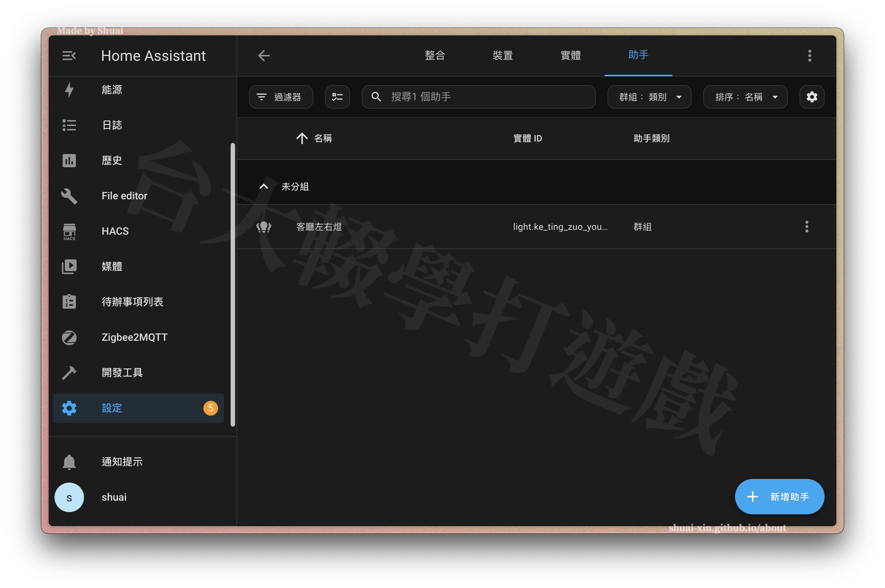Screen dimensions: 885x588
Task: Open 媒體 in the sidebar
Action: 139,267
